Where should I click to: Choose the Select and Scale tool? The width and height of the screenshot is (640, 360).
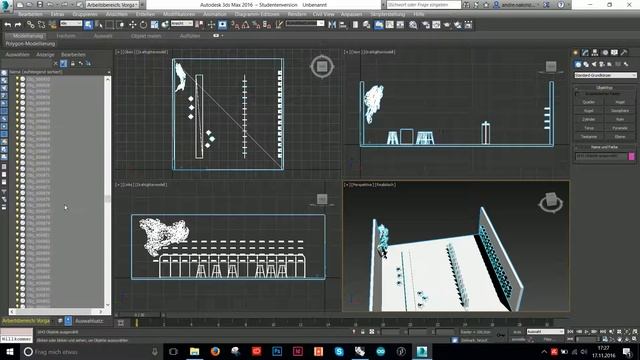(x=154, y=25)
